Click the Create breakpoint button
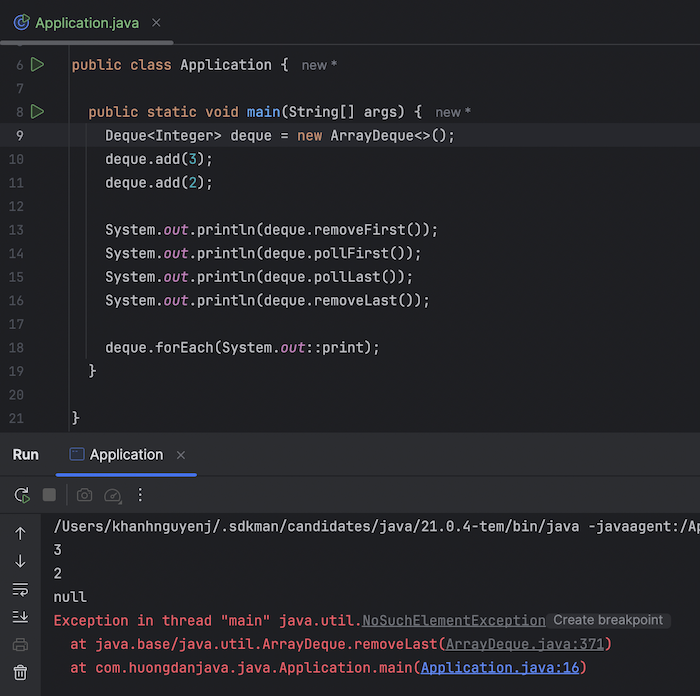This screenshot has width=700, height=696. tap(607, 620)
